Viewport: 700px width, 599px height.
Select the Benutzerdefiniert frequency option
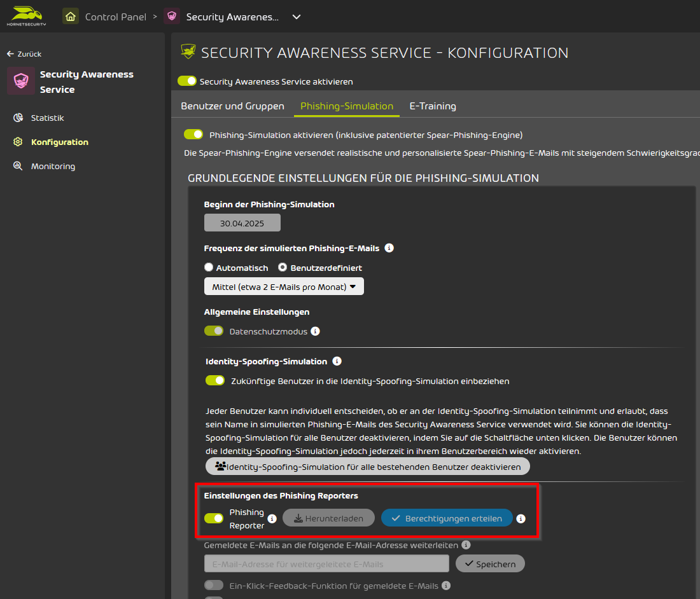pyautogui.click(x=283, y=267)
